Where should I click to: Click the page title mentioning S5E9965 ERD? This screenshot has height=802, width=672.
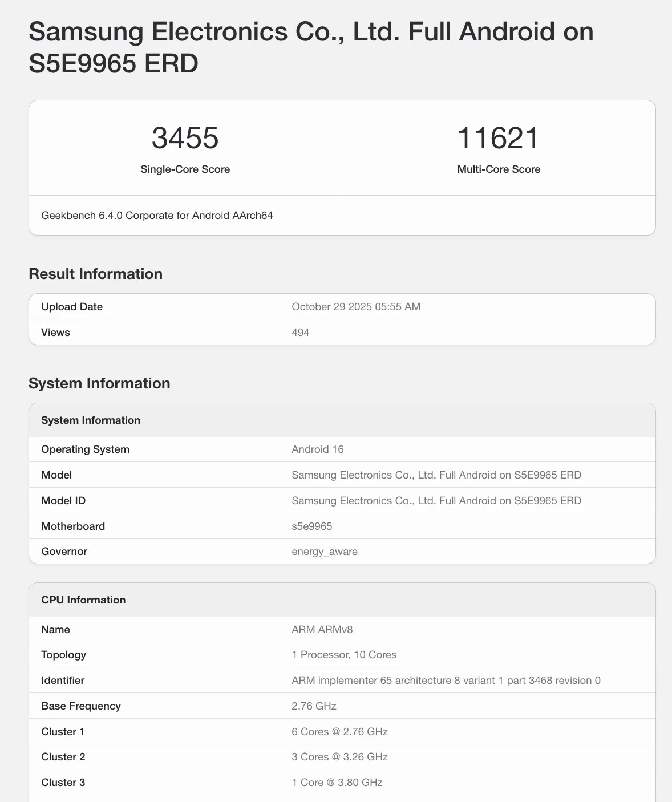pyautogui.click(x=311, y=47)
